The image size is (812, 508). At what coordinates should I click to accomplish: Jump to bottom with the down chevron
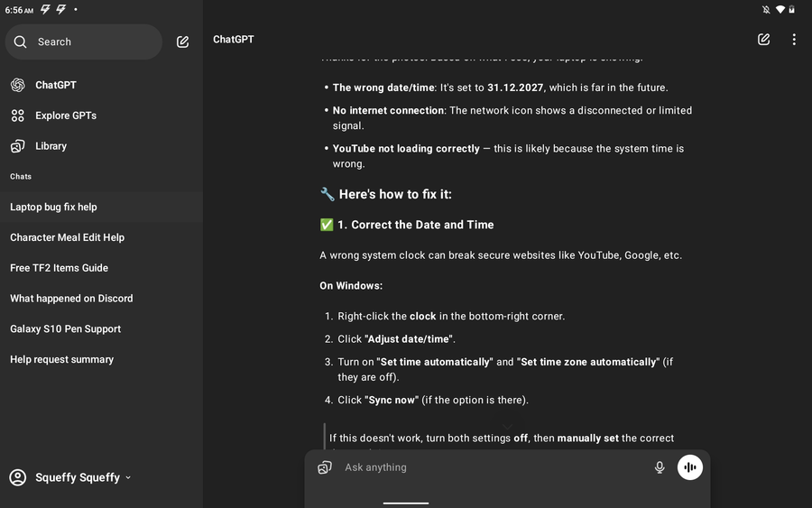[x=507, y=427]
